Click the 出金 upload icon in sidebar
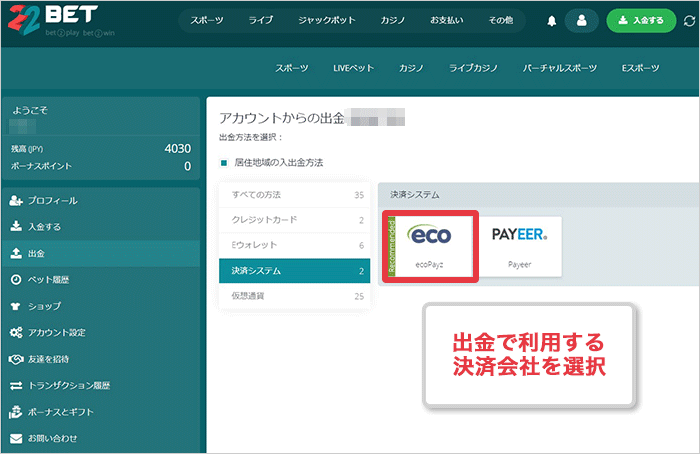700x454 pixels. tap(16, 253)
